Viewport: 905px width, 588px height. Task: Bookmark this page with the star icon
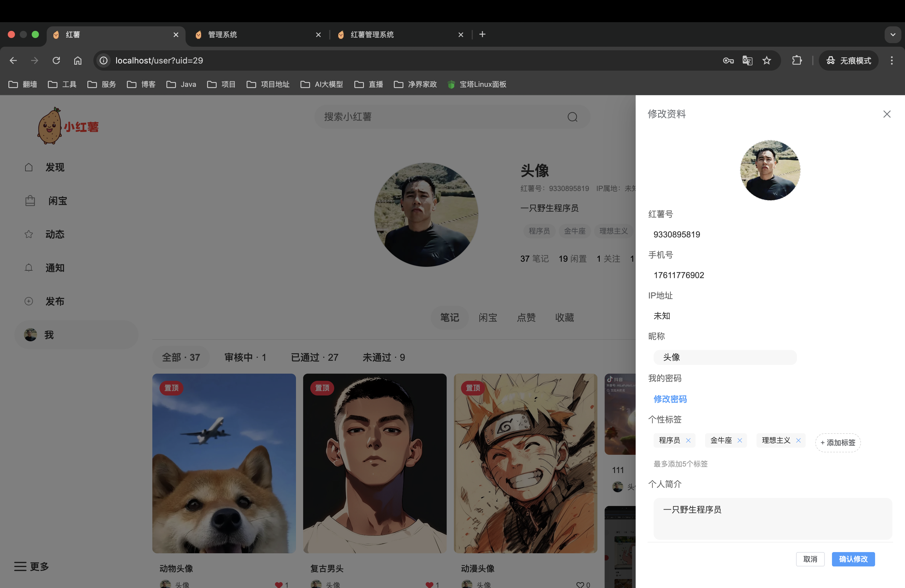[767, 60]
